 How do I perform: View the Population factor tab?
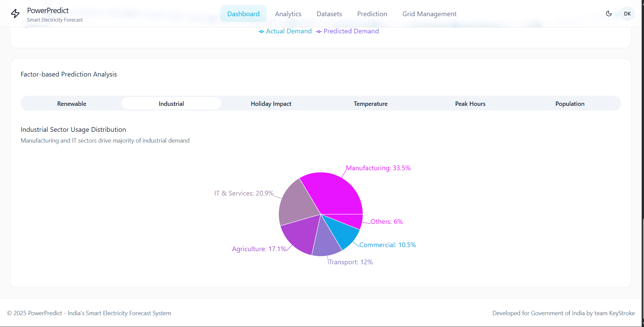tap(570, 103)
